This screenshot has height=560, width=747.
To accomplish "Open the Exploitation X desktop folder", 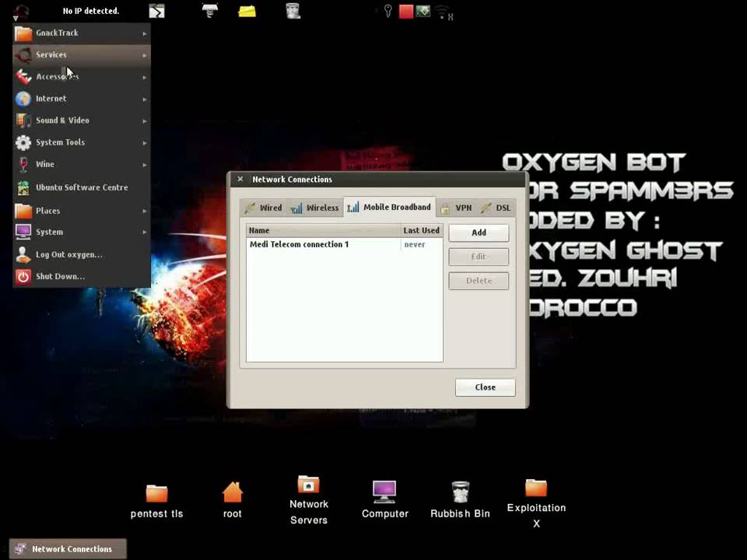I will pos(536,504).
